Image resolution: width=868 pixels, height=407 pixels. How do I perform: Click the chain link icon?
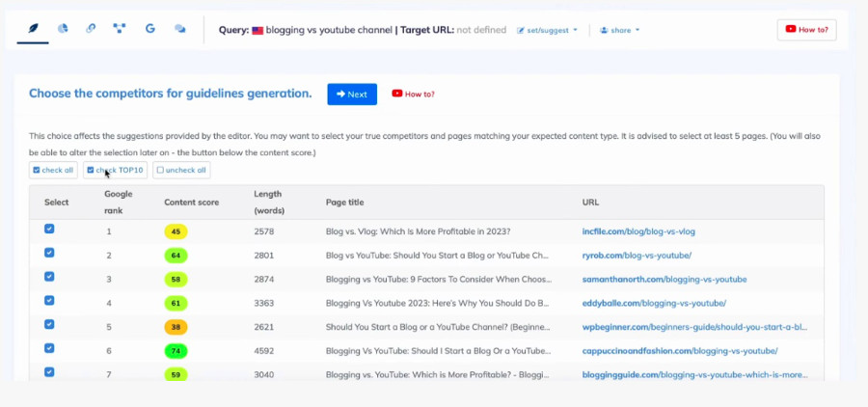pyautogui.click(x=91, y=29)
